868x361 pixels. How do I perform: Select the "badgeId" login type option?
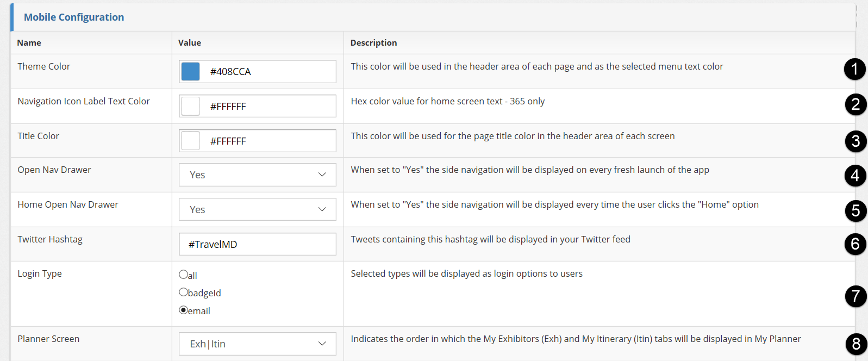(x=183, y=292)
